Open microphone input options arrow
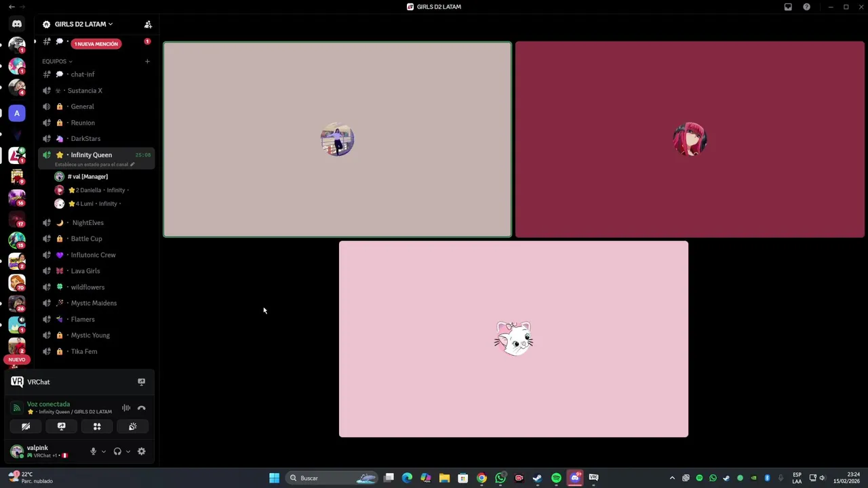This screenshot has width=868, height=488. click(103, 451)
